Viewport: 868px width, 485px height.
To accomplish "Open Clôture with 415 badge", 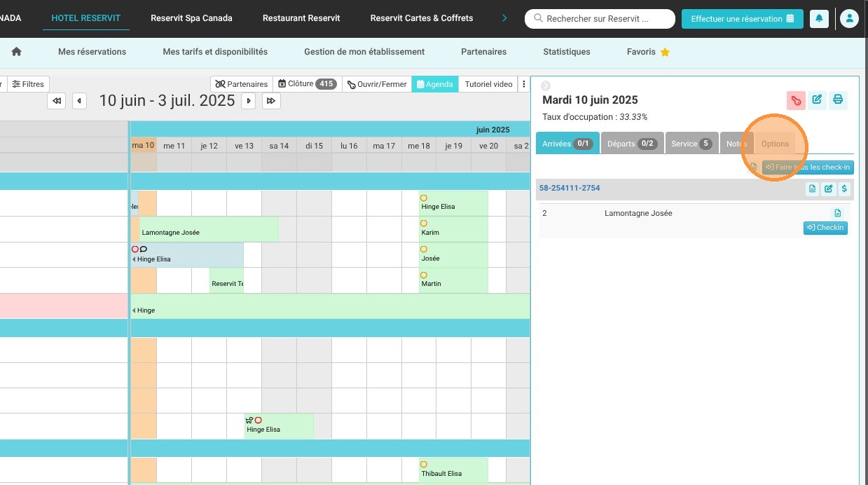I will click(307, 84).
